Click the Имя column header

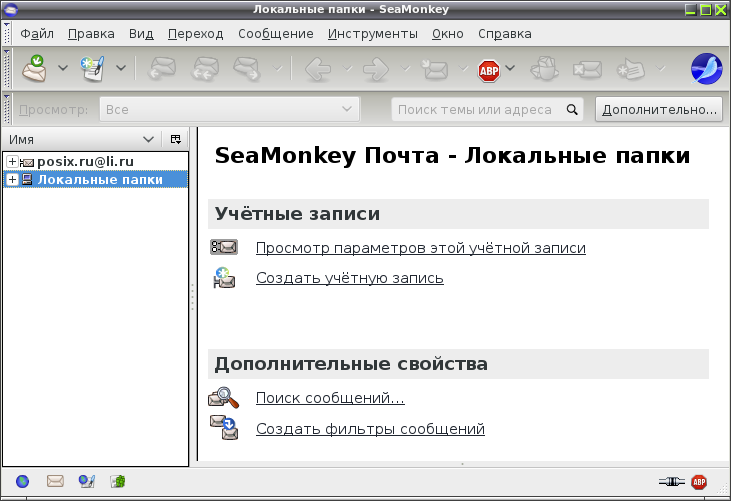pyautogui.click(x=81, y=139)
